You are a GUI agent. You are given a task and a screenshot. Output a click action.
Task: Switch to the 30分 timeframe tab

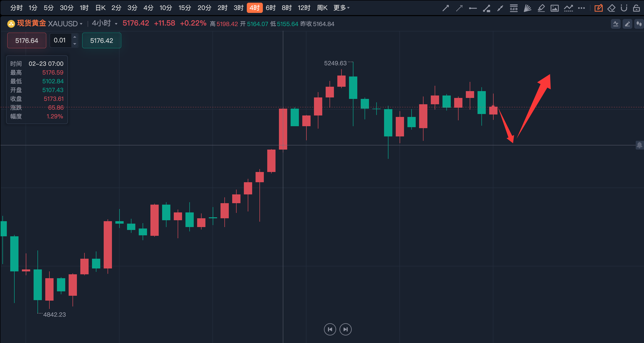click(66, 8)
